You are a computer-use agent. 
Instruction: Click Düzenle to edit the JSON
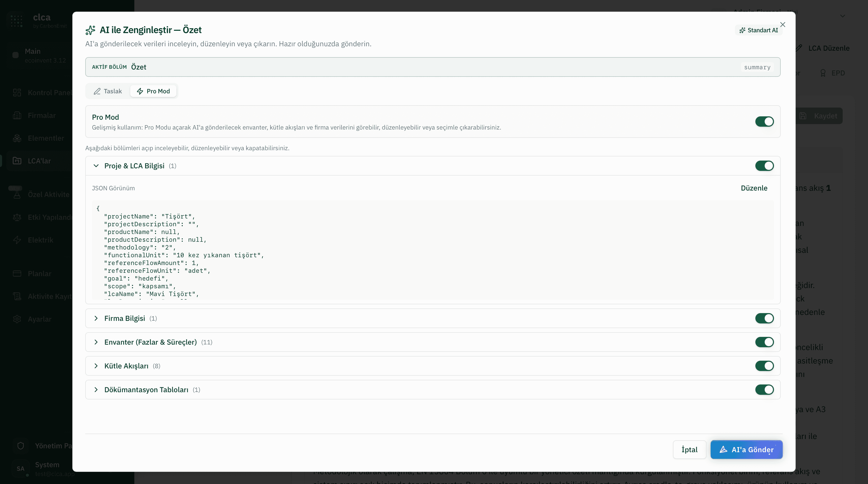click(754, 188)
